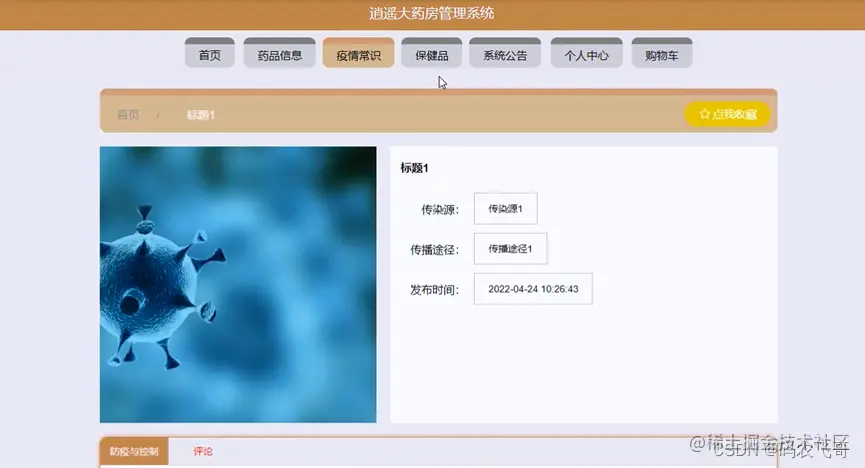Open 个人中心 in navigation bar
The image size is (865, 468).
point(586,53)
